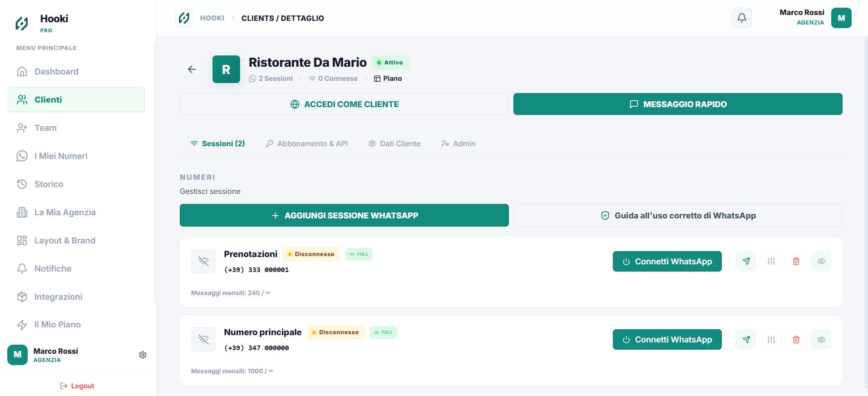Image resolution: width=868 pixels, height=396 pixels.
Task: Send test message for Prenotazioni session
Action: point(746,261)
